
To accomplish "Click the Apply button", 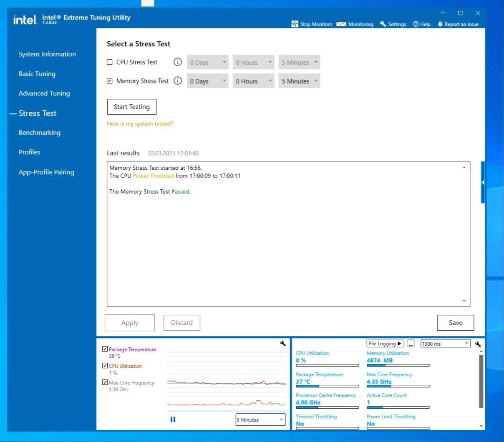I will pos(130,323).
